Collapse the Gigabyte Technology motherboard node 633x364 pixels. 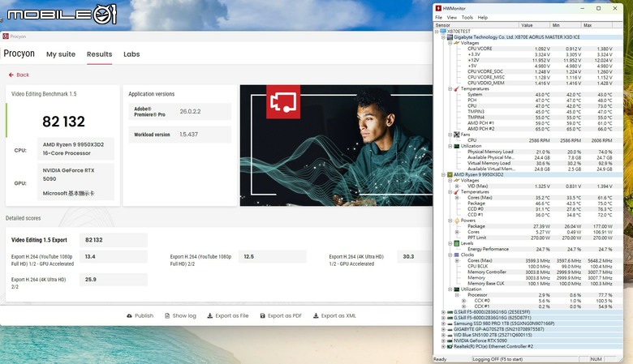click(443, 37)
